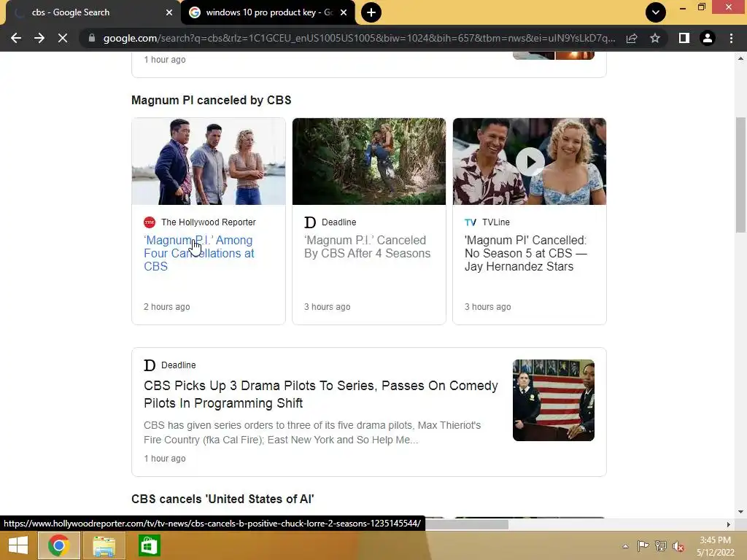Click the address bar URL field
This screenshot has width=747, height=560.
tap(359, 38)
